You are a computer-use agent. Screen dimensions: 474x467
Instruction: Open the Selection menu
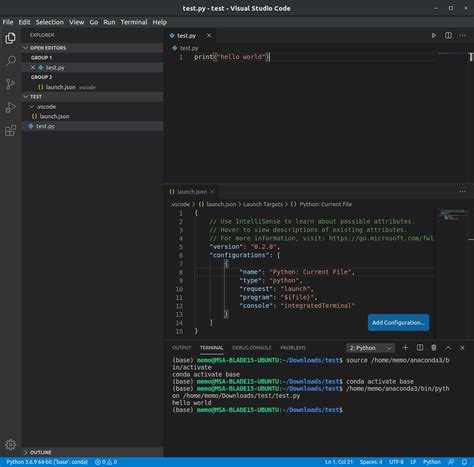coord(50,22)
